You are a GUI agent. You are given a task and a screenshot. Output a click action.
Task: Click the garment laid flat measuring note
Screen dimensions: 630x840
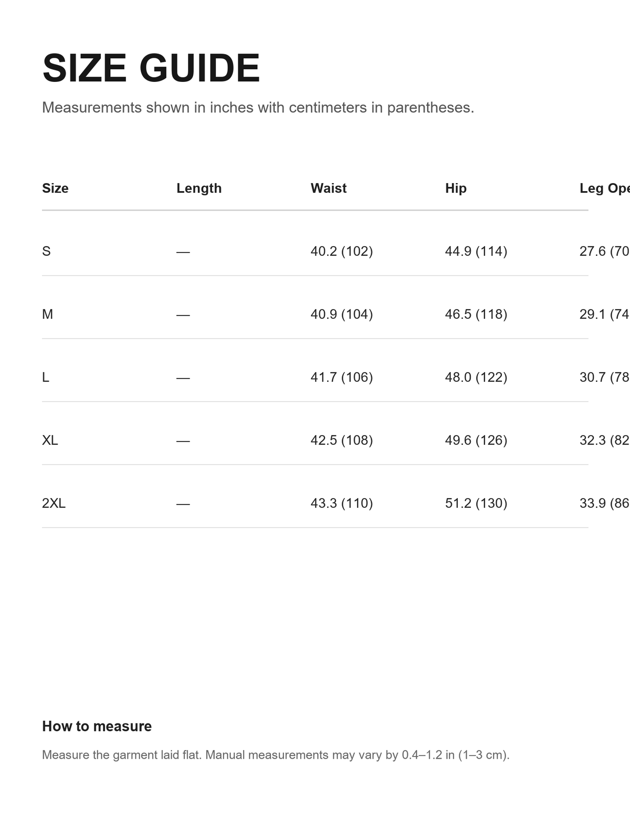(276, 755)
